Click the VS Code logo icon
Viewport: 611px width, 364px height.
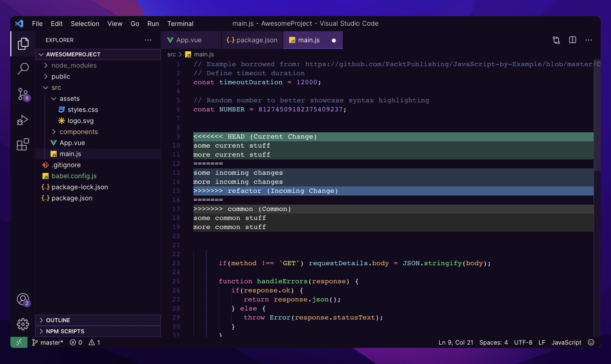19,24
